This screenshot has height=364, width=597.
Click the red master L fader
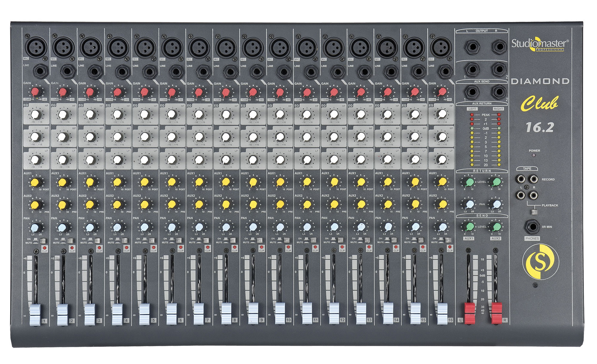470,312
